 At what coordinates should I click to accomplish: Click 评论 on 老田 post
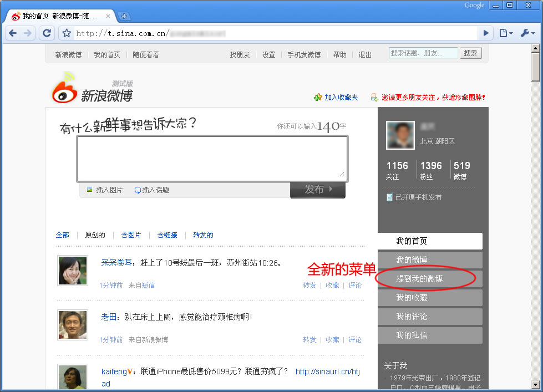point(355,340)
